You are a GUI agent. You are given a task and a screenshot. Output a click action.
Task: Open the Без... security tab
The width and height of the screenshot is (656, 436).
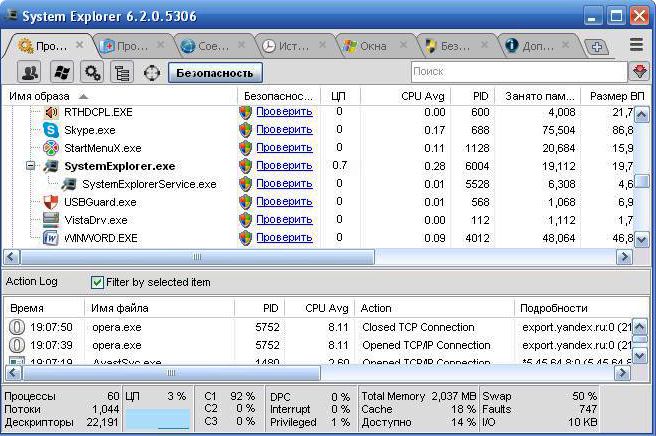(454, 46)
